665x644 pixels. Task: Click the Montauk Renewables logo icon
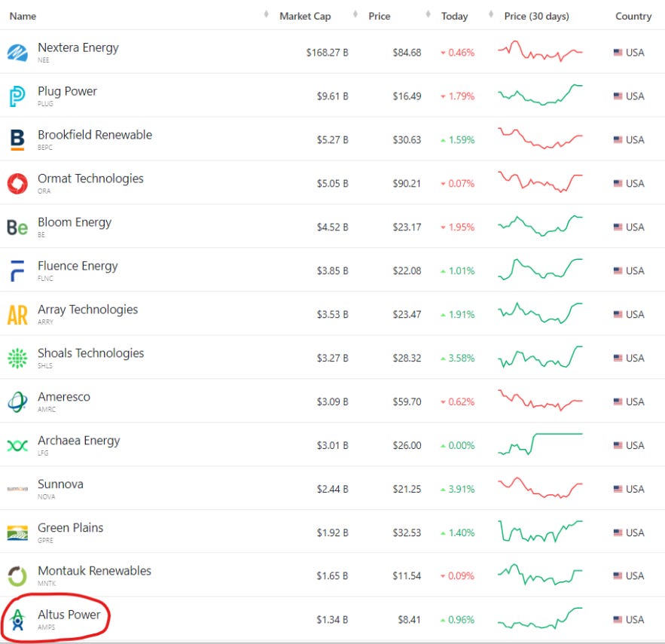coord(17,576)
